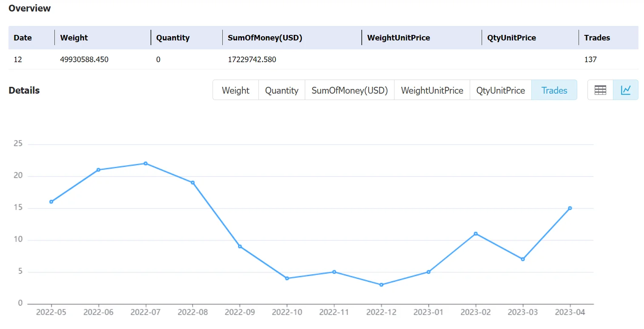Select the WeightUnitPrice tab

[432, 90]
